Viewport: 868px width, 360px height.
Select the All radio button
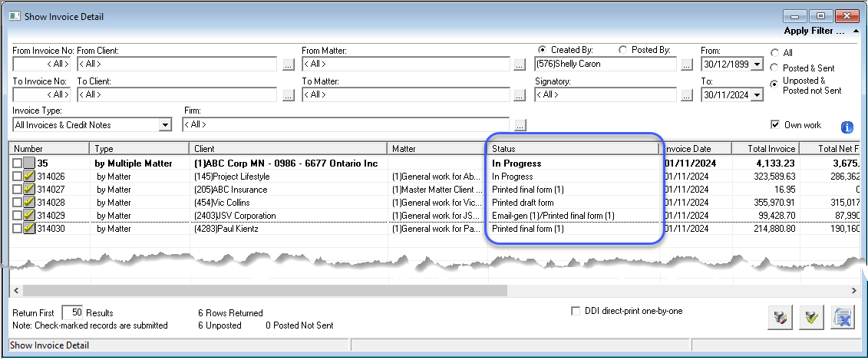775,53
